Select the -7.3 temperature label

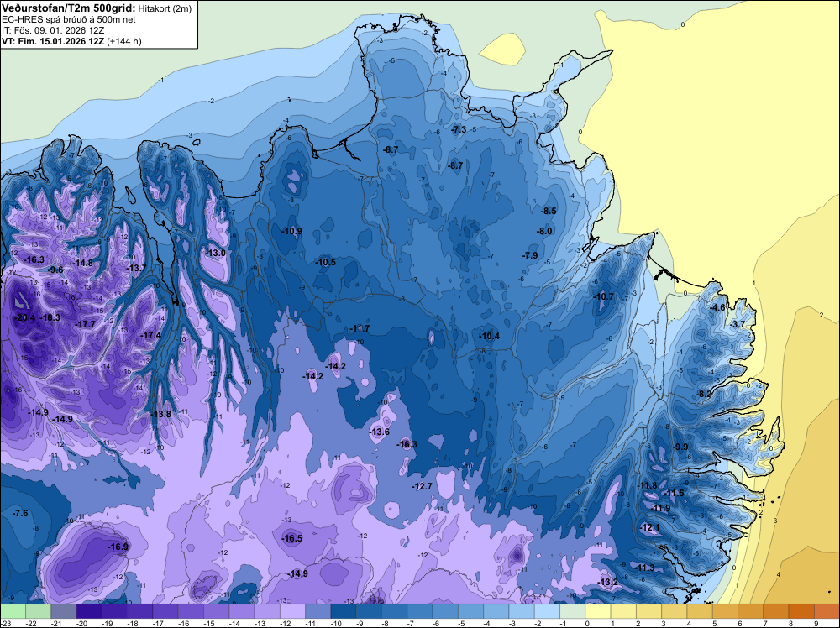459,129
